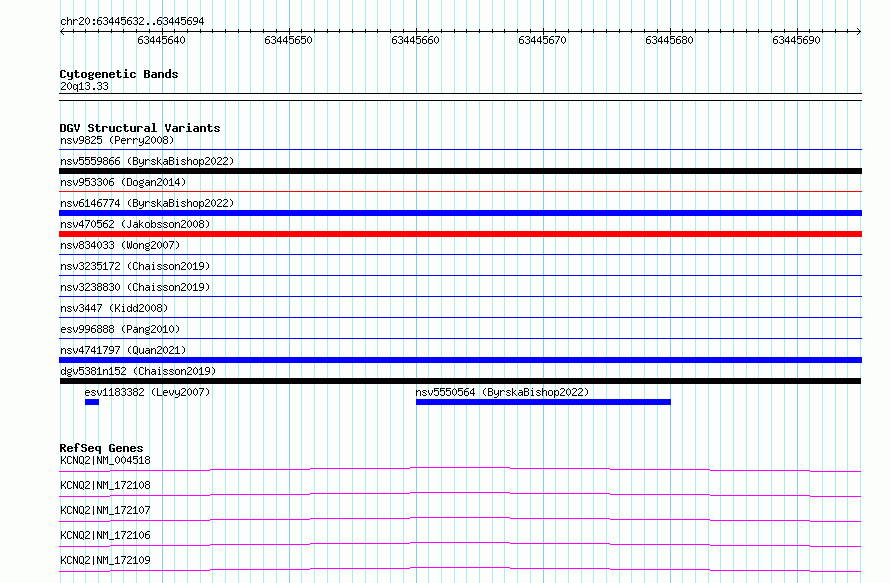Click the blue bar of nsv4741797
890x583 pixels.
click(460, 360)
